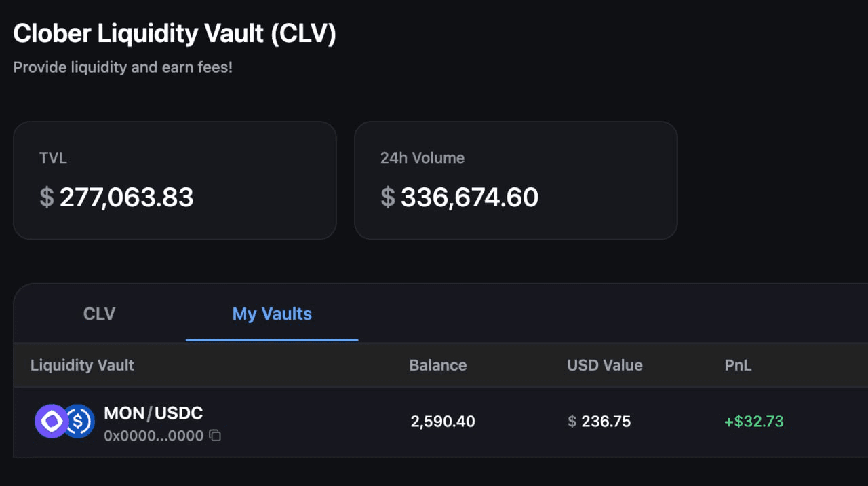
Task: Click the TVL card label
Action: (x=53, y=158)
